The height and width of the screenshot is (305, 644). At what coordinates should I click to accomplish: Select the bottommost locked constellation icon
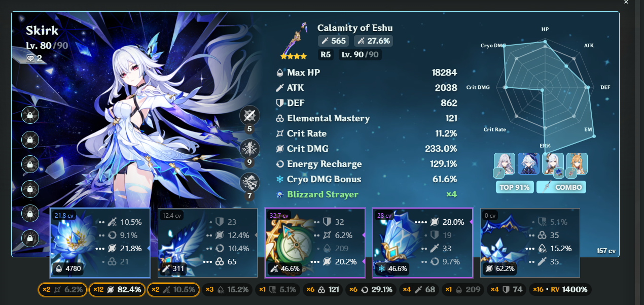point(30,238)
